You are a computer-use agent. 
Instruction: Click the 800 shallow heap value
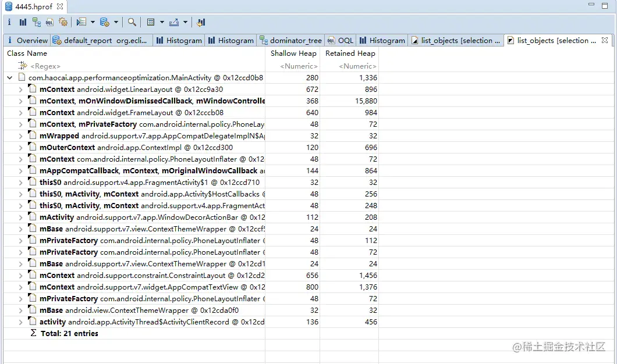[x=313, y=287]
